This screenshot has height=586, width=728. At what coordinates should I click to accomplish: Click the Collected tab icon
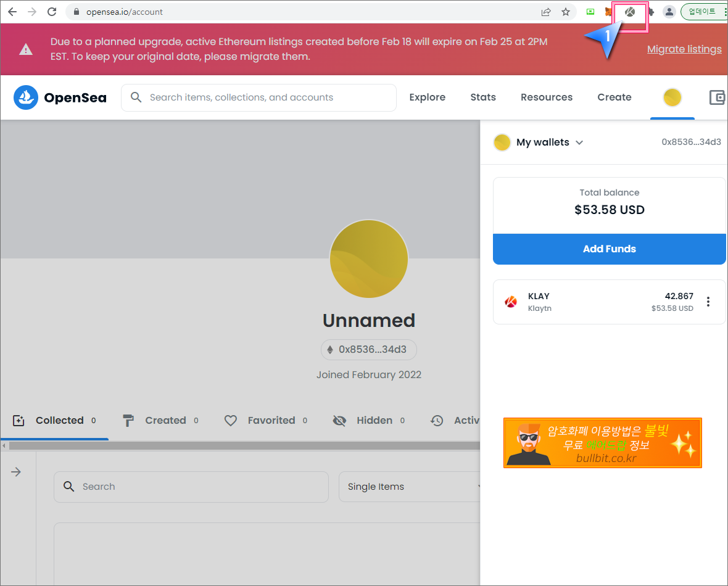tap(19, 421)
